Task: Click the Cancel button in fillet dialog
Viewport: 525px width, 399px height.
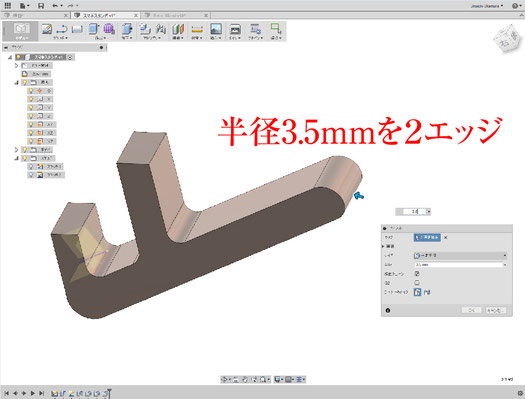Action: (x=495, y=310)
